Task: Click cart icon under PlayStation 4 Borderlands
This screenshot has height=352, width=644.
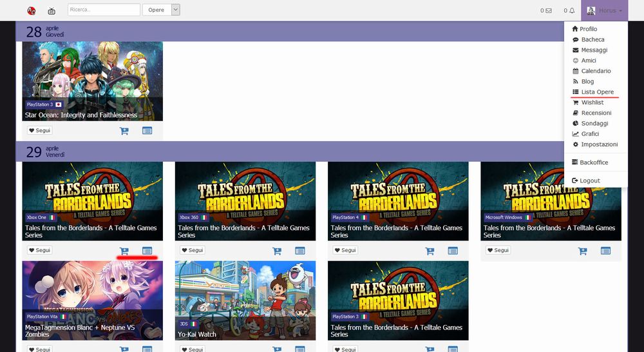Action: click(x=430, y=251)
